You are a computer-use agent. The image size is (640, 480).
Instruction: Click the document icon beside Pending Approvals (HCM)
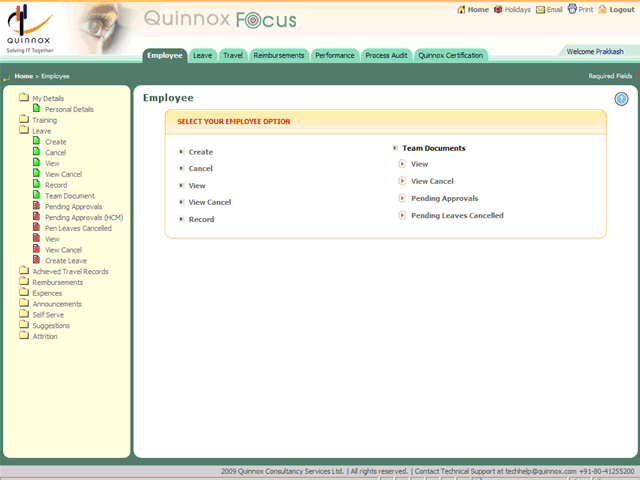pyautogui.click(x=36, y=217)
